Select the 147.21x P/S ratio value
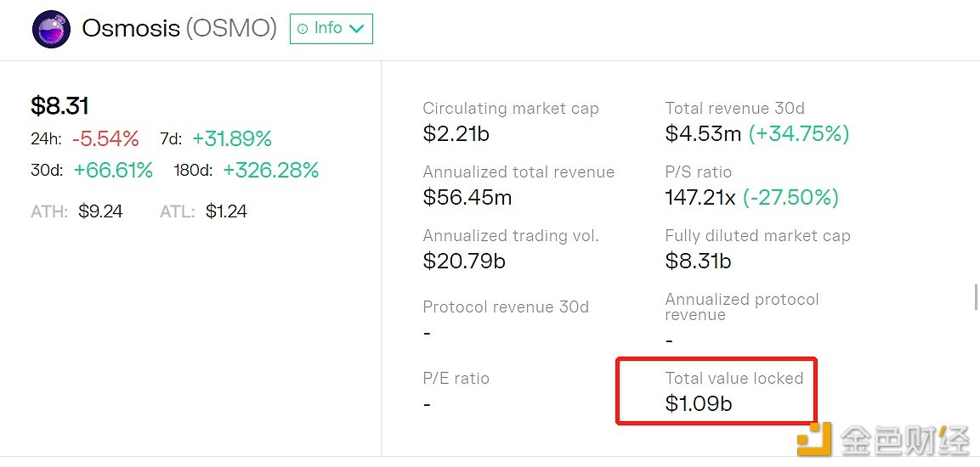The image size is (980, 467). (x=700, y=198)
